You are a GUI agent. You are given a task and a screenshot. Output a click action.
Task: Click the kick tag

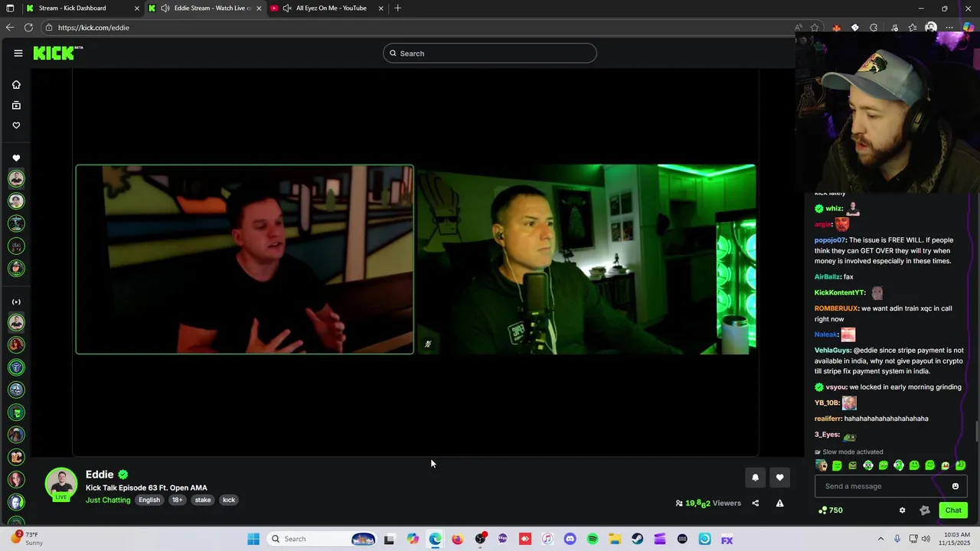pos(229,500)
